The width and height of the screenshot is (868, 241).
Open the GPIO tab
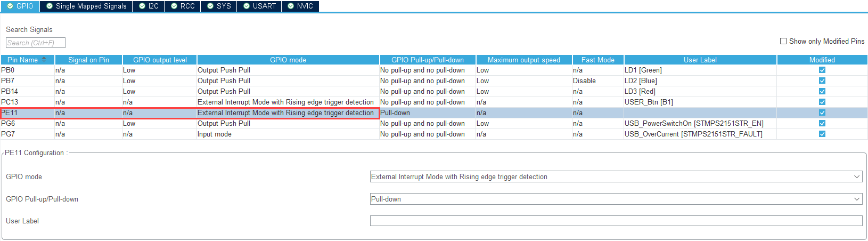click(20, 6)
